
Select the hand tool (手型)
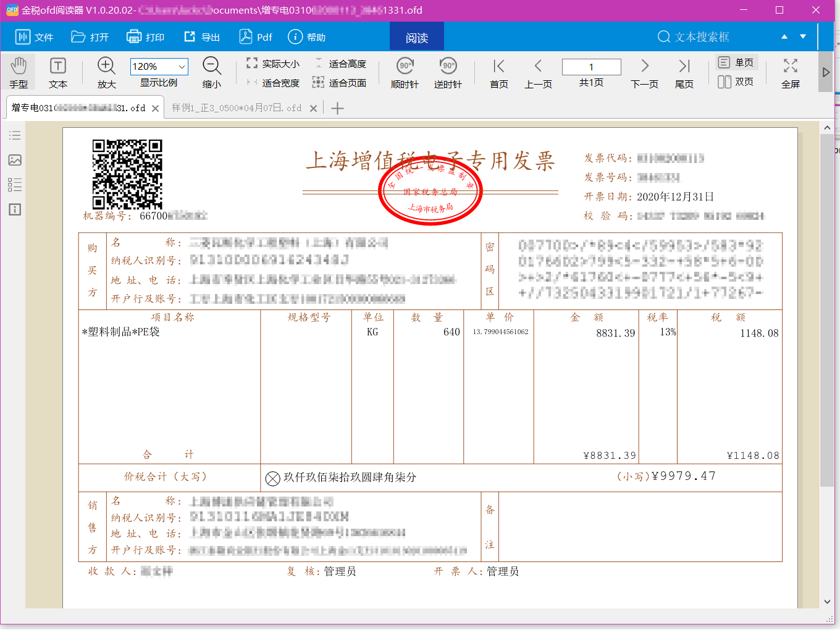point(19,72)
